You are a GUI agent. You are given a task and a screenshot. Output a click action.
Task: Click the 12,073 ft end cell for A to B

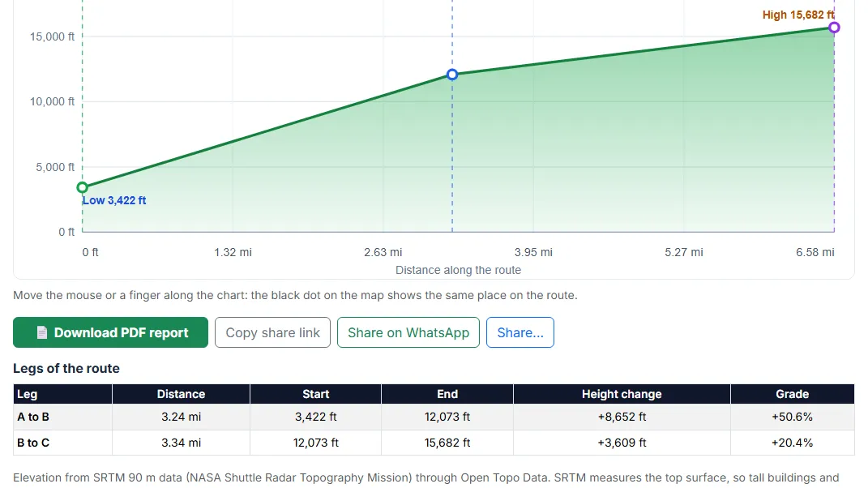coord(447,417)
